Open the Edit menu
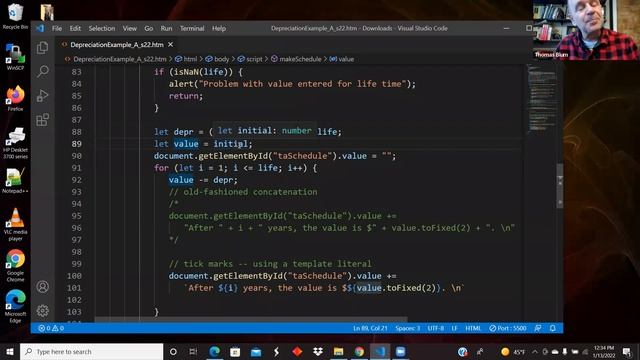640x360 pixels. tap(75, 28)
